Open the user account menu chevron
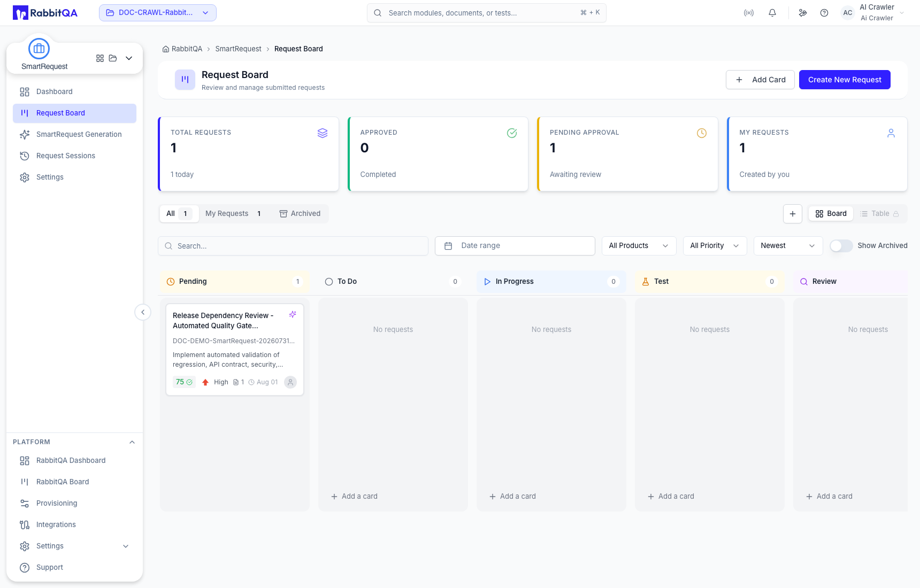The image size is (920, 588). [x=902, y=13]
